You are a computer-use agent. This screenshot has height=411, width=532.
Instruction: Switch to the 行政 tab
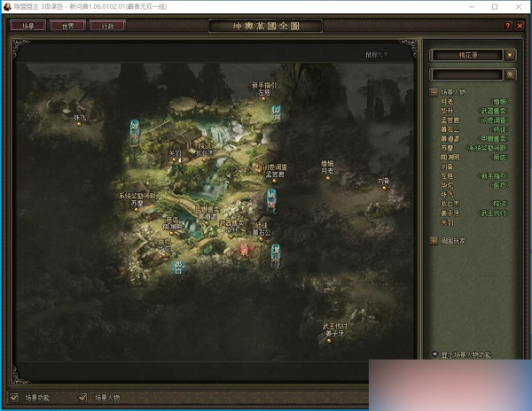tap(108, 26)
